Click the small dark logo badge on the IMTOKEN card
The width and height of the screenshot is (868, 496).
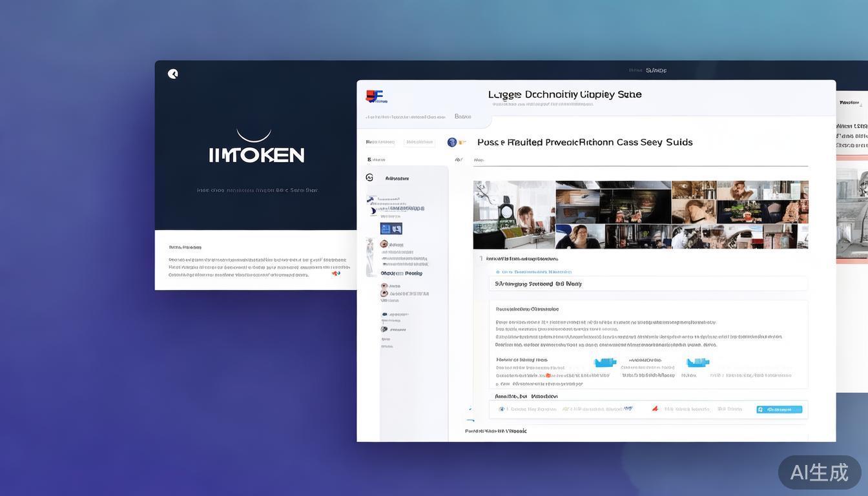171,73
